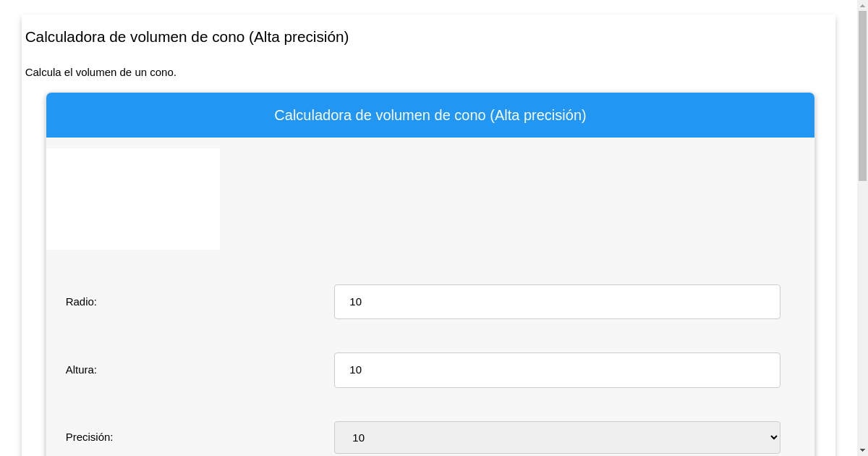Click the text Calcula el volumen de un cono
The image size is (868, 456).
tap(101, 72)
